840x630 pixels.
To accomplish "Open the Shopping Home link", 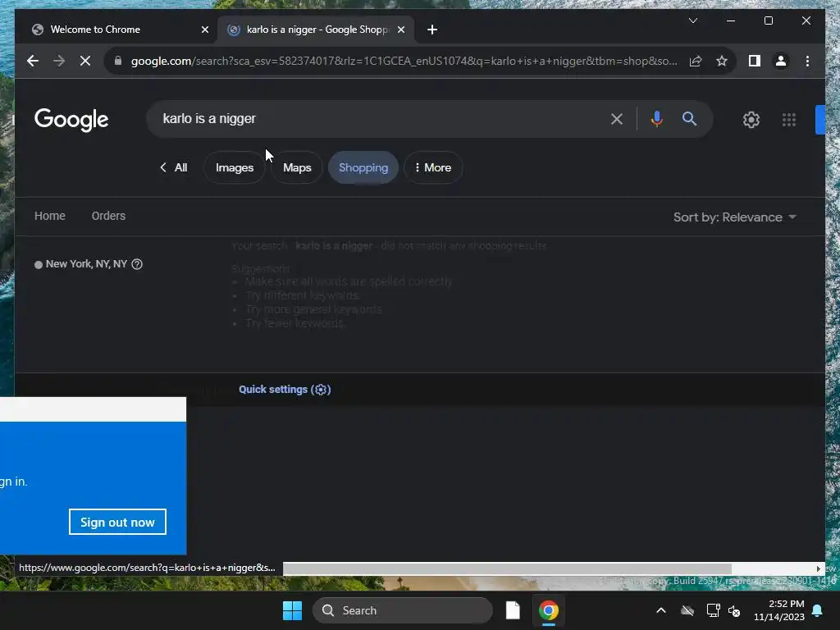I will tap(50, 216).
